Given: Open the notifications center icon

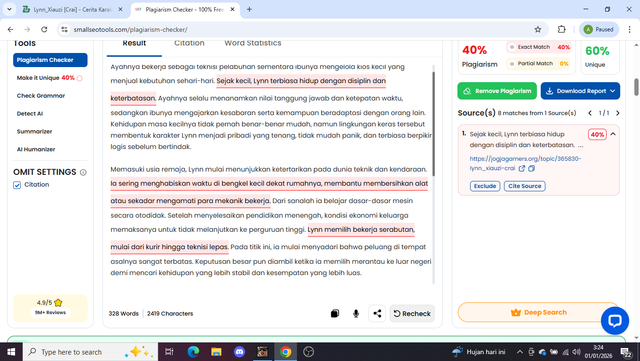Looking at the screenshot, I should coord(626,352).
